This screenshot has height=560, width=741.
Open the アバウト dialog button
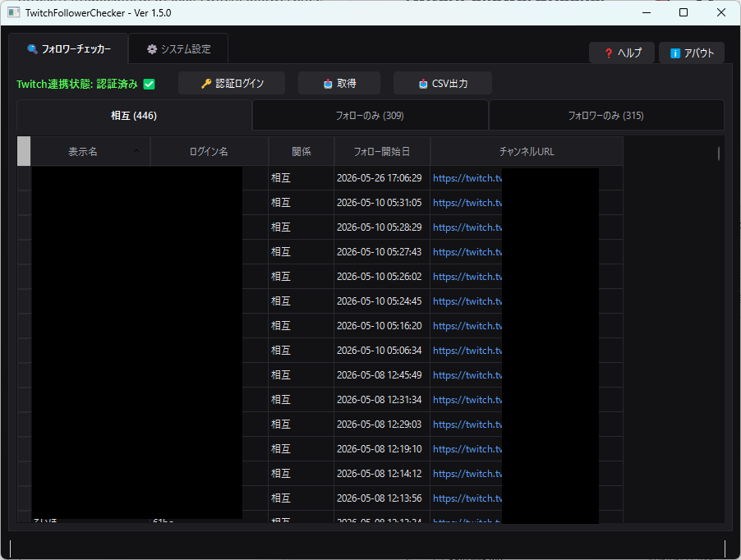click(x=692, y=53)
